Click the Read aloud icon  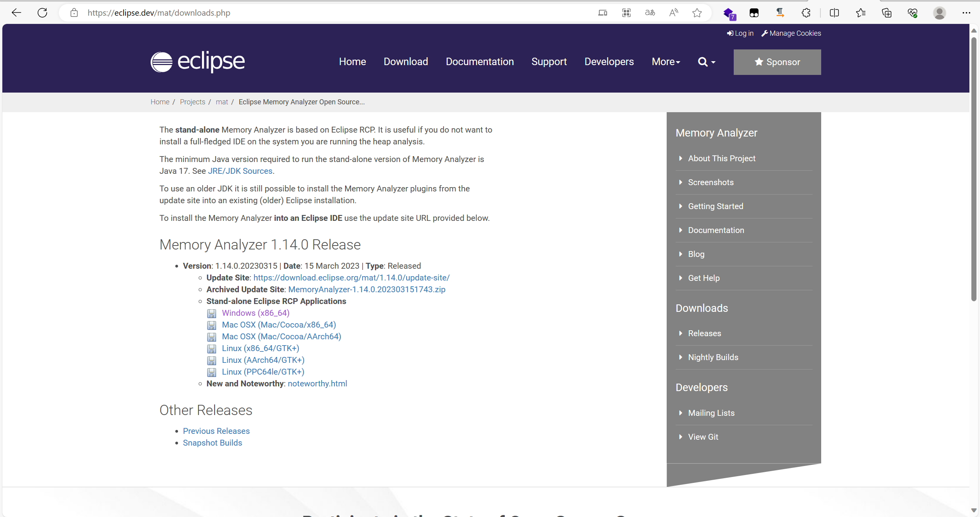coord(673,13)
